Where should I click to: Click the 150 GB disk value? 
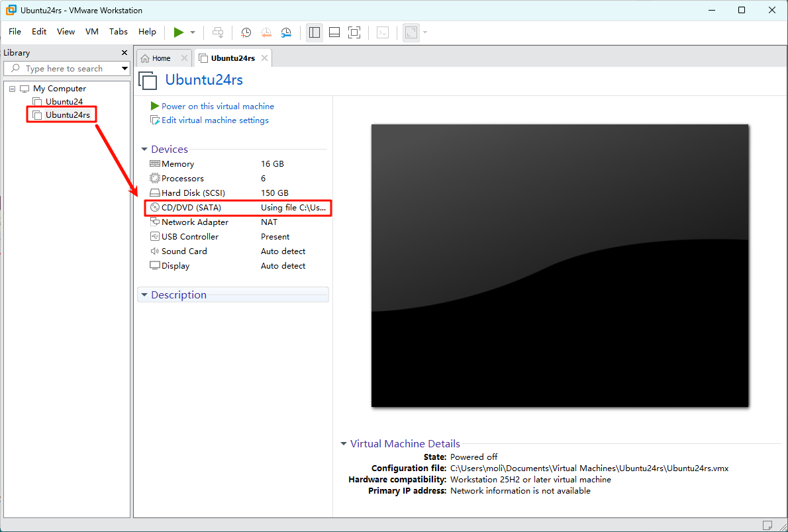[x=274, y=193]
